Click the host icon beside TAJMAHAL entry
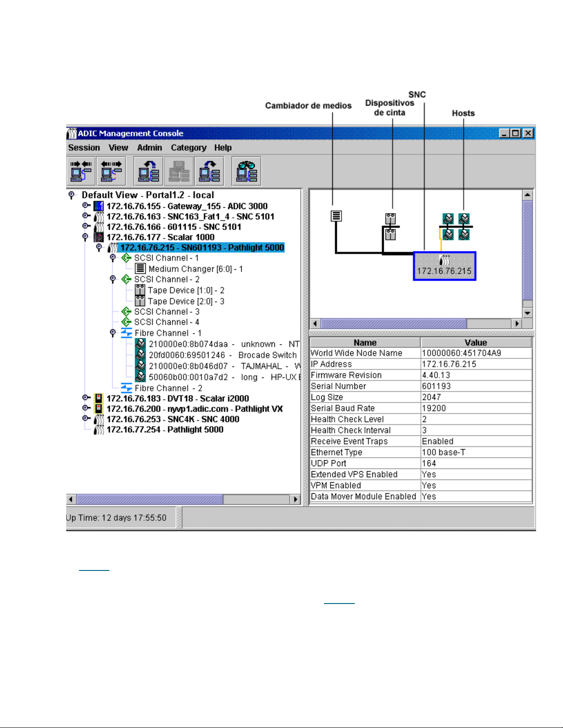This screenshot has height=728, width=563. tap(141, 366)
